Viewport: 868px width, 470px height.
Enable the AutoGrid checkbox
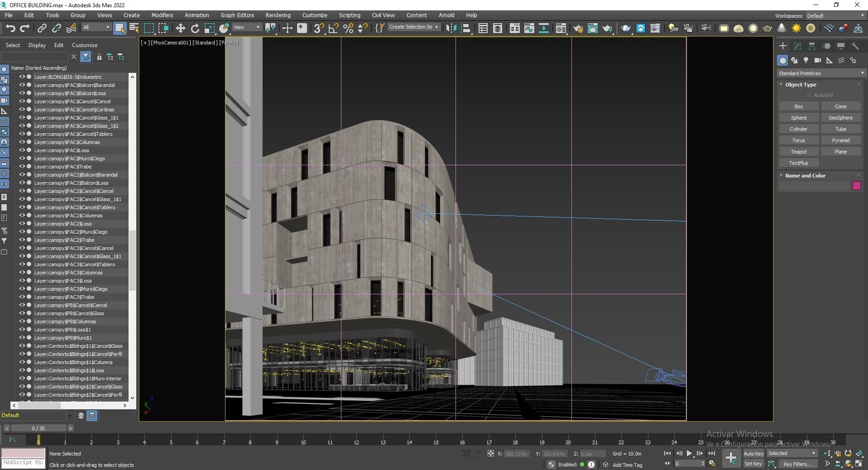[809, 95]
